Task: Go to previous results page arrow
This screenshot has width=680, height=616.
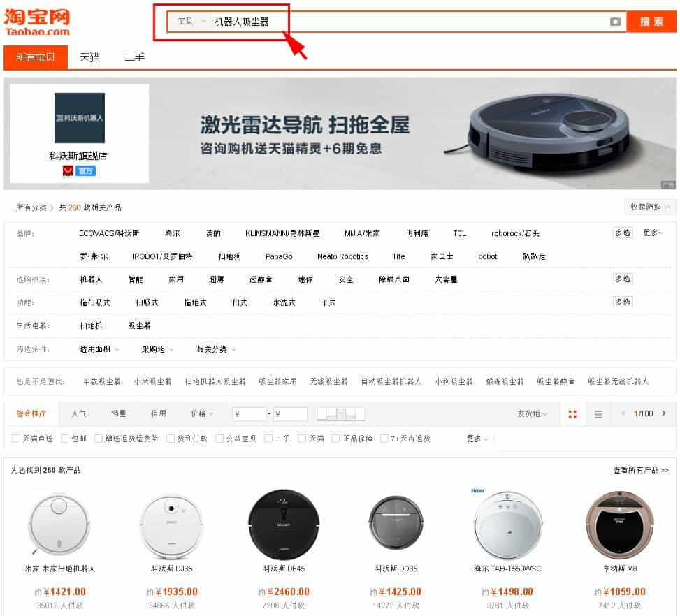Action: tap(623, 413)
